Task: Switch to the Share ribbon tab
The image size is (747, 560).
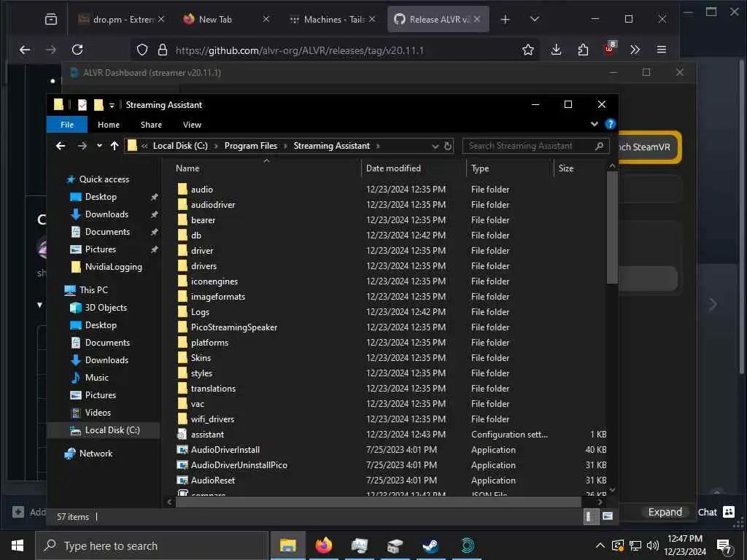Action: click(151, 125)
